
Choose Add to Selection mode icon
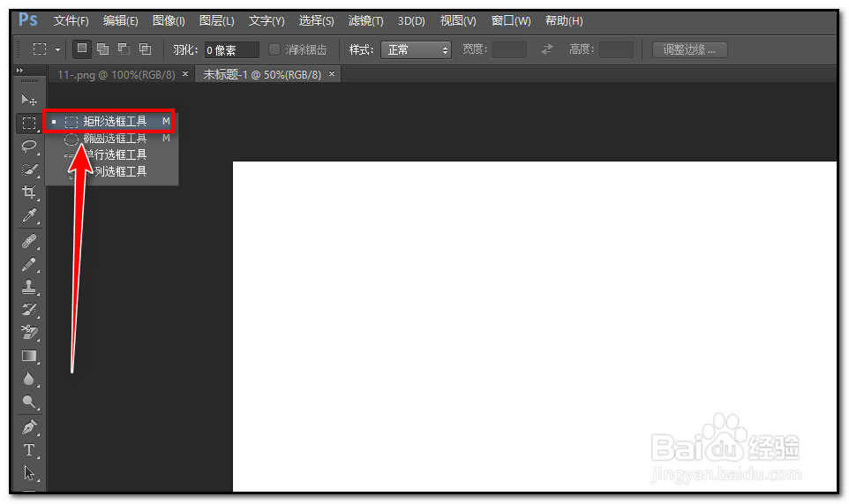pyautogui.click(x=103, y=49)
